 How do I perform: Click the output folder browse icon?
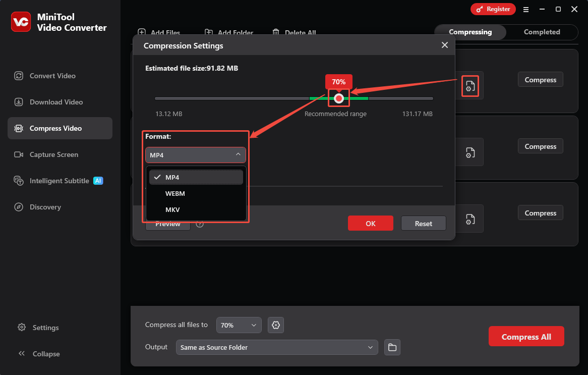[x=392, y=347]
